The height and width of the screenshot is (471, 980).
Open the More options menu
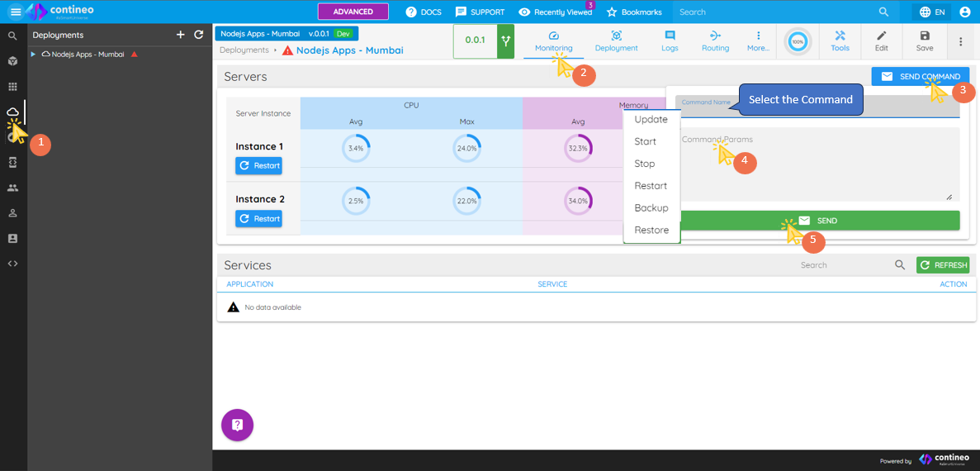coord(758,41)
